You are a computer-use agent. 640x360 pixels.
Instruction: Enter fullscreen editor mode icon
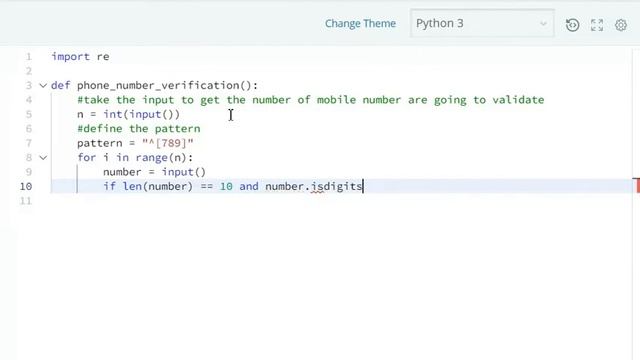pyautogui.click(x=597, y=25)
